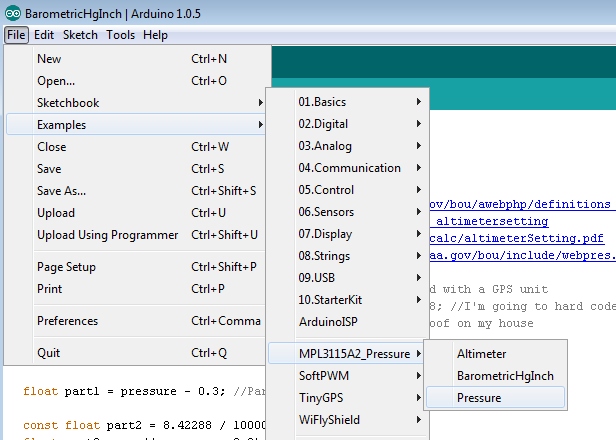The image size is (616, 440).
Task: Expand the 10.StarterKit examples submenu
Action: tap(348, 300)
